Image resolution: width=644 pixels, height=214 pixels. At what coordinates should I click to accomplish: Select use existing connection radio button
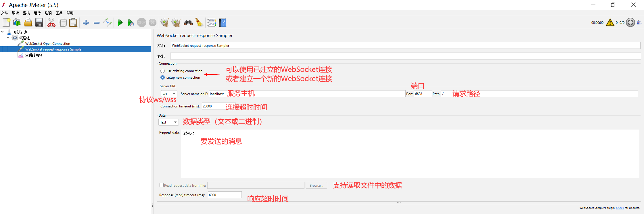[163, 71]
